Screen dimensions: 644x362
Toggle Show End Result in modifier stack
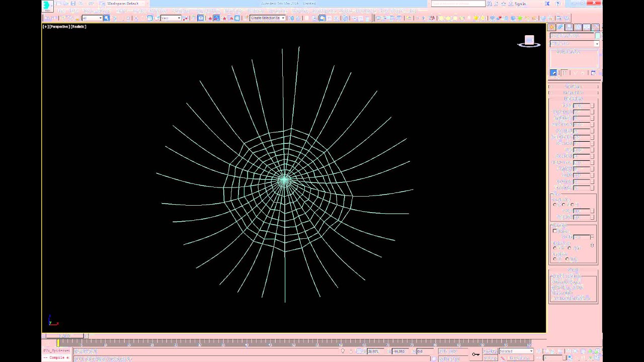point(565,73)
